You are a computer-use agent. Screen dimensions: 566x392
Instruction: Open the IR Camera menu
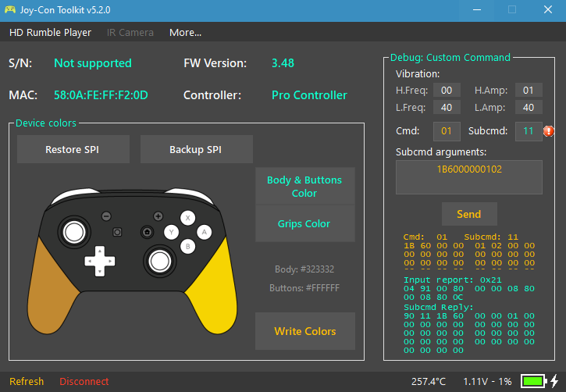[130, 33]
